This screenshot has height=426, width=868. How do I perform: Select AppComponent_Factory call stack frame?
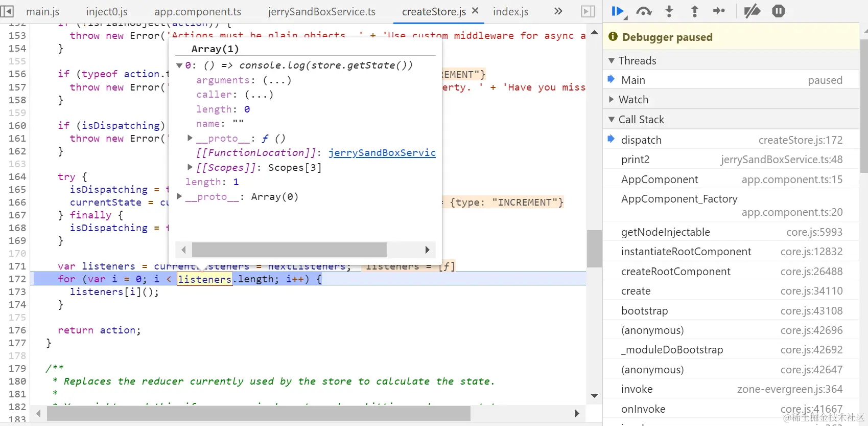[x=731, y=206]
